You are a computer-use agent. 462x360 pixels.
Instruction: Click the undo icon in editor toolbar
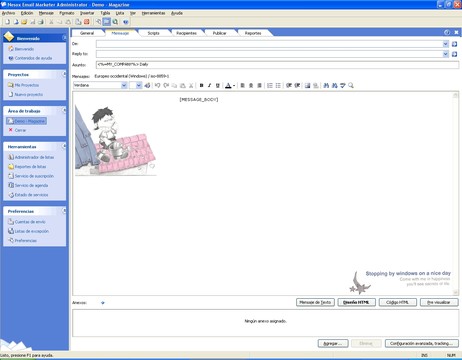click(x=158, y=85)
